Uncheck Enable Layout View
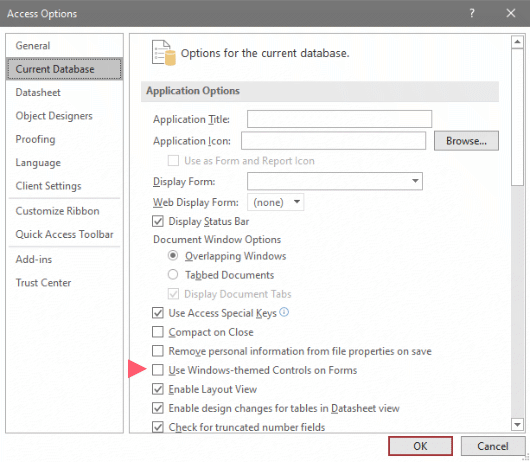530x462 pixels. point(158,389)
